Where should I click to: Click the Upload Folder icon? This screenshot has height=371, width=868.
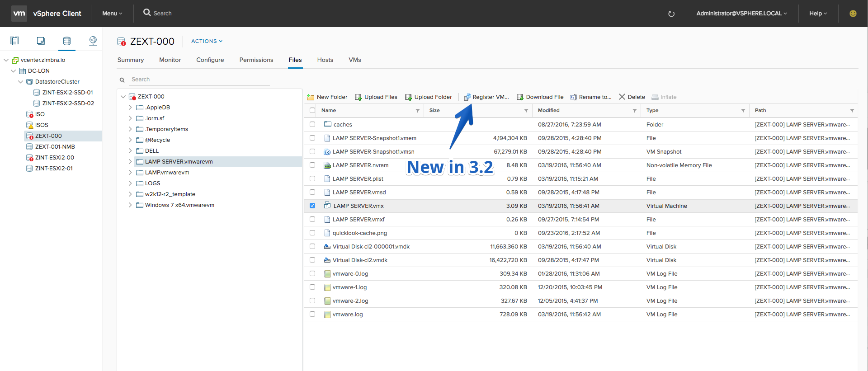click(x=408, y=97)
